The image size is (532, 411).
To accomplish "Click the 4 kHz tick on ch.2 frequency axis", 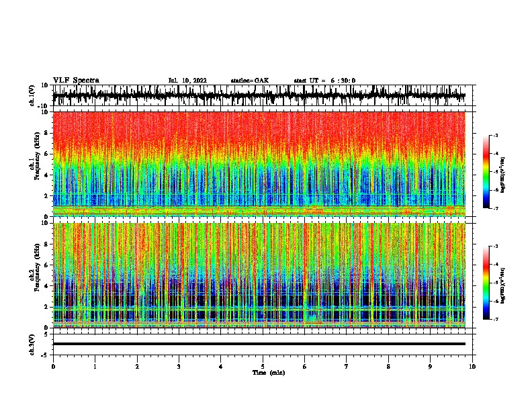I will 46,286.
